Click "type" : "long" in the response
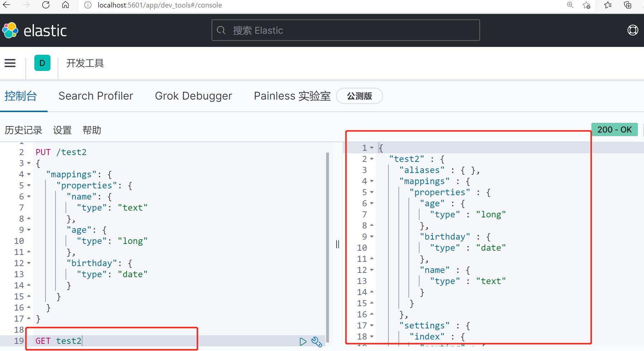The height and width of the screenshot is (351, 644). [468, 215]
